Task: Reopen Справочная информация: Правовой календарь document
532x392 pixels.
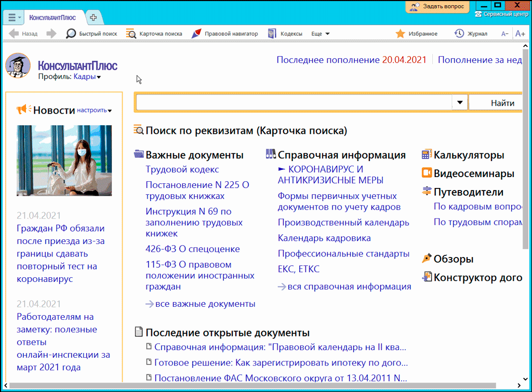Action: pyautogui.click(x=280, y=347)
